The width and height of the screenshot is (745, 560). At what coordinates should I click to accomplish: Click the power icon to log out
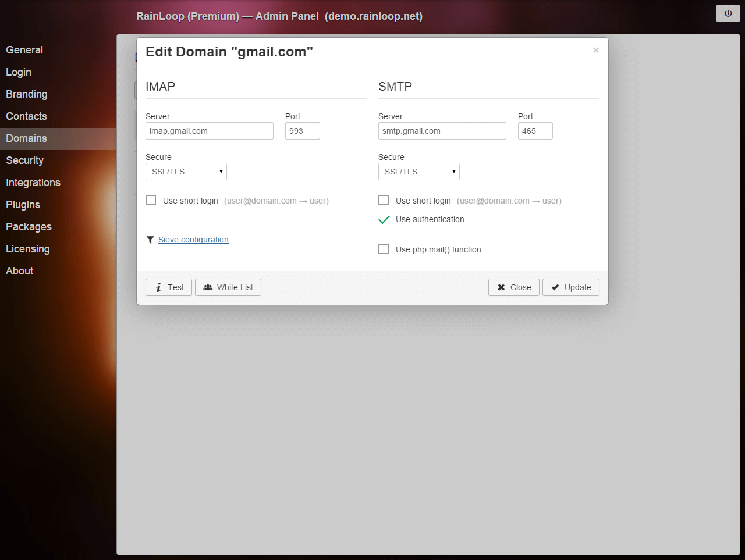(728, 13)
